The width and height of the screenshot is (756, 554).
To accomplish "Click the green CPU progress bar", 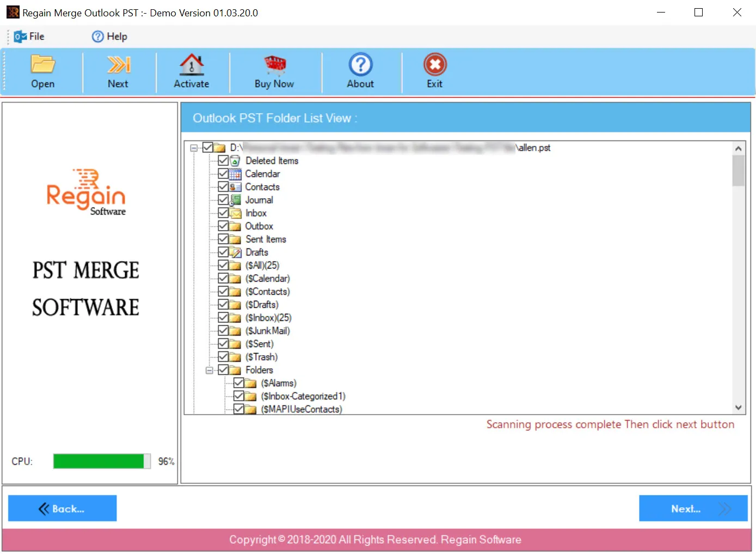I will click(x=102, y=461).
